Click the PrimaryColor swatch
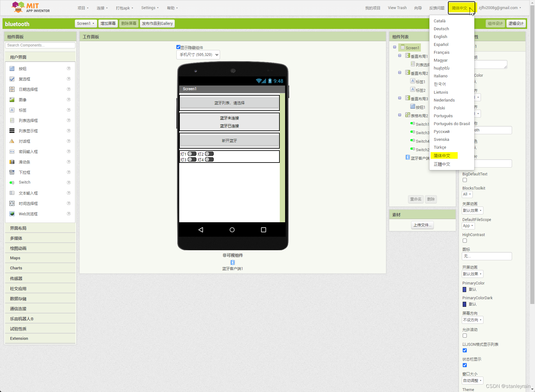Image resolution: width=535 pixels, height=392 pixels. coord(465,290)
